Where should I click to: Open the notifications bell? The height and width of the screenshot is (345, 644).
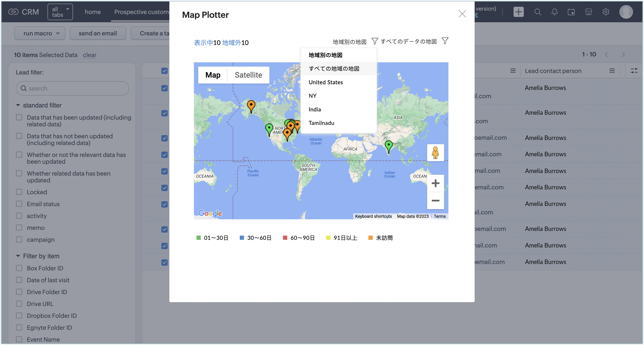(x=554, y=12)
